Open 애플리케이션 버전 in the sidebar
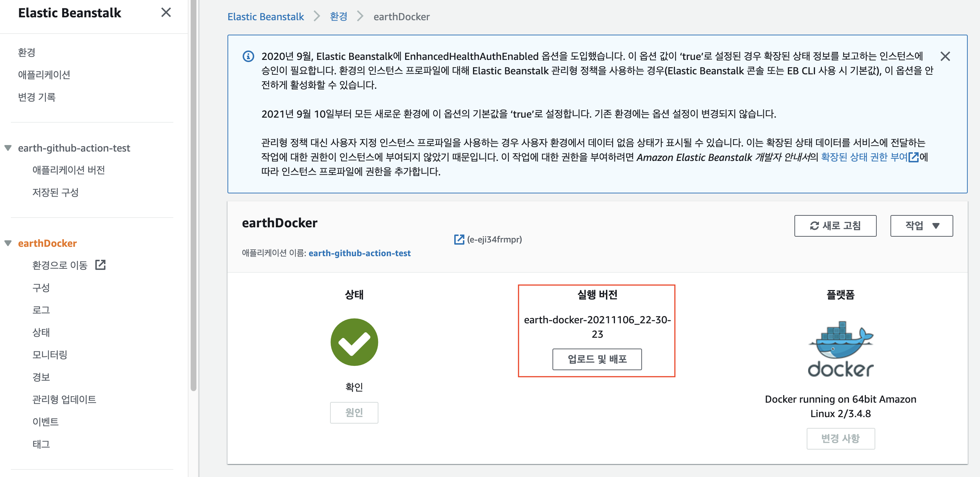Image resolution: width=980 pixels, height=477 pixels. pos(69,170)
